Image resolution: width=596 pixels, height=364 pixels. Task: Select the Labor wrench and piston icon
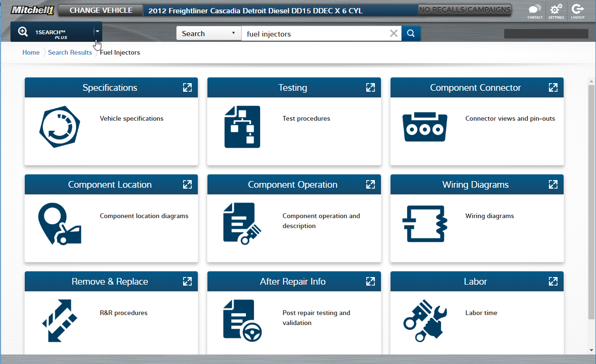point(425,321)
